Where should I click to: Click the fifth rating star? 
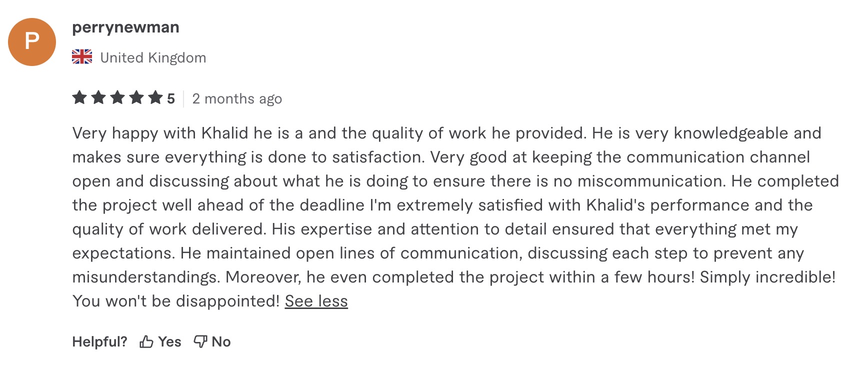coord(155,97)
